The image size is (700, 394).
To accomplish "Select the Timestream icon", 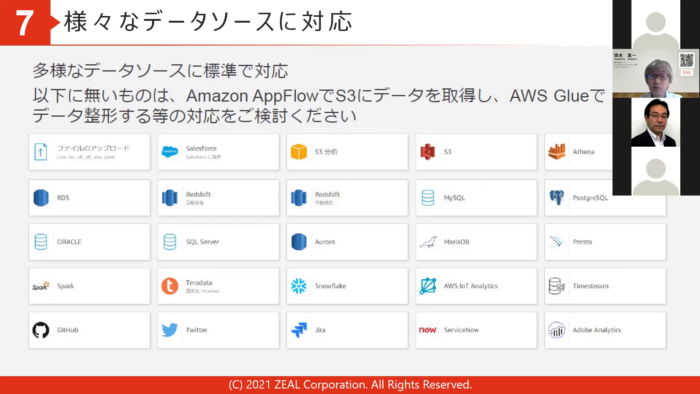I will pyautogui.click(x=557, y=286).
